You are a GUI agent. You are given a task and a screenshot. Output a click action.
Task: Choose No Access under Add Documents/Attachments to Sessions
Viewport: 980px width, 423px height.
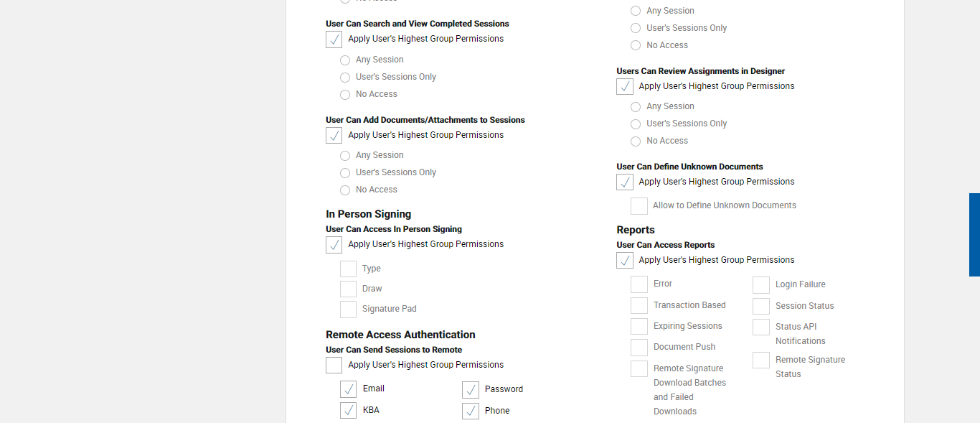point(345,190)
